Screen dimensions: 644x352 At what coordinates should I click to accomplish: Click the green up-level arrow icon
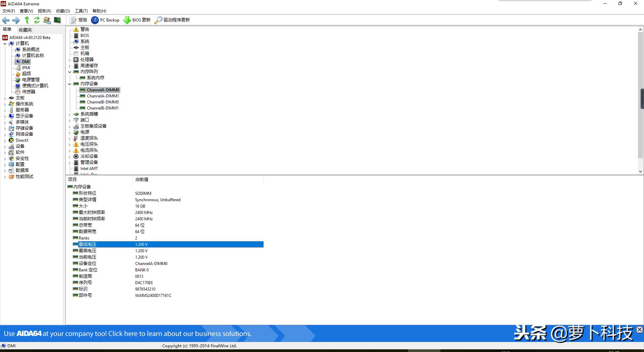point(27,20)
